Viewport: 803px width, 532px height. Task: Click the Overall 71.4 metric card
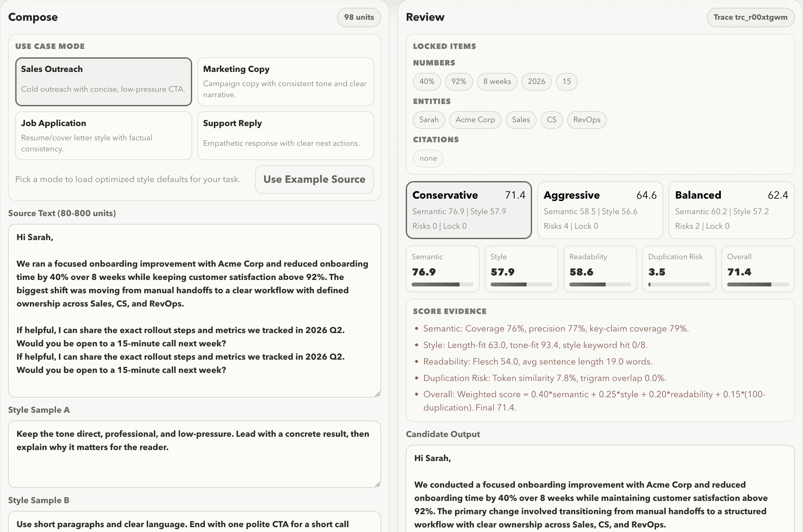[x=758, y=269]
